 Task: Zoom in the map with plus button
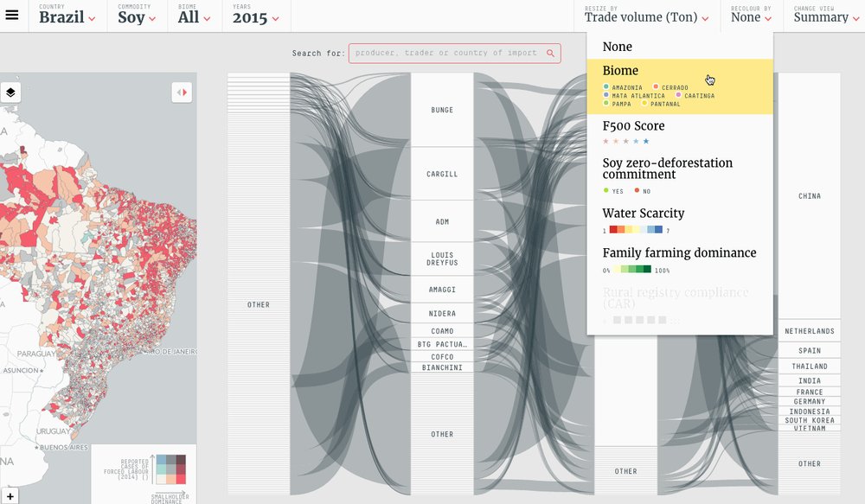click(10, 495)
